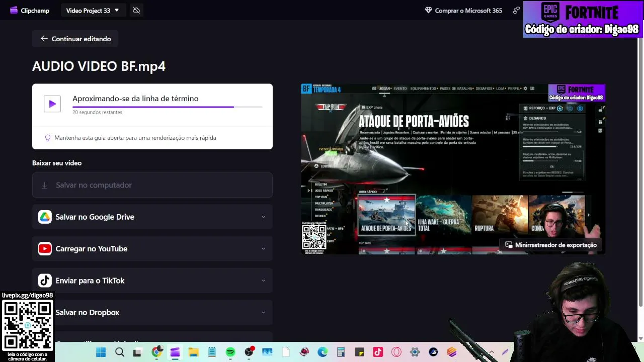Click the share icon beside Comprar o Microsoft 365

click(x=516, y=10)
